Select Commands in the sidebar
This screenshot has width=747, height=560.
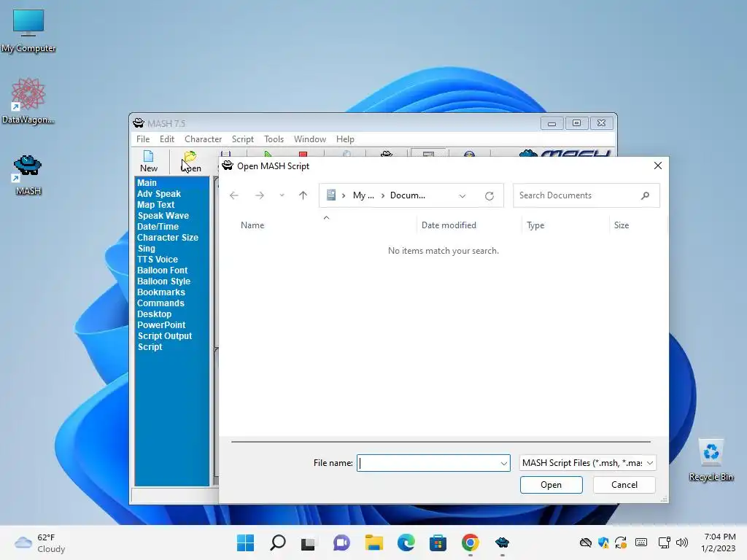click(160, 303)
